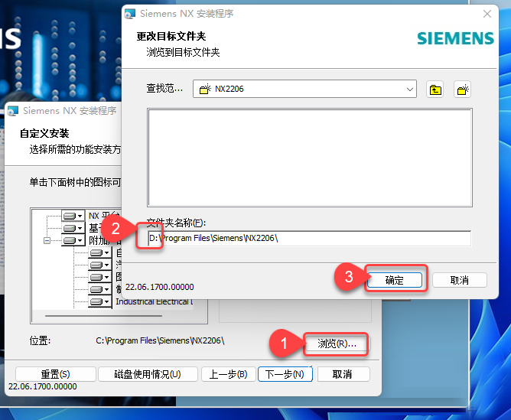Proceed with 下一步(N)

click(x=285, y=374)
